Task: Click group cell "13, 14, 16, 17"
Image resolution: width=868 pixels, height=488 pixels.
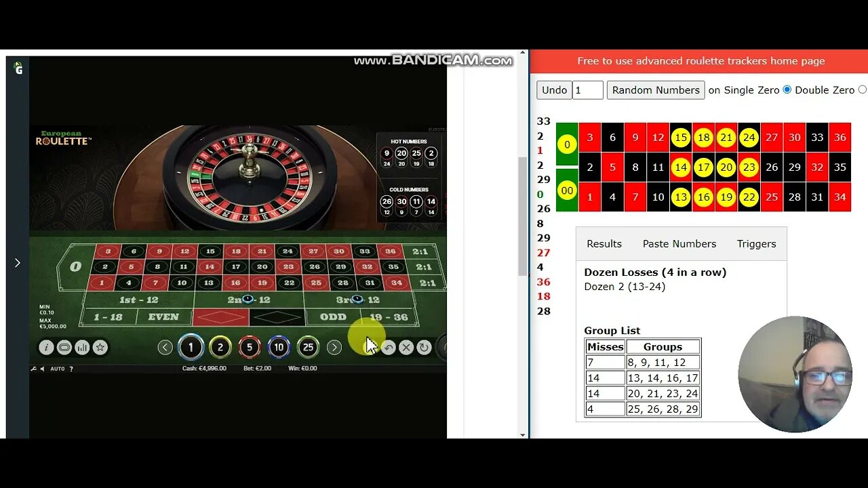Action: [663, 378]
